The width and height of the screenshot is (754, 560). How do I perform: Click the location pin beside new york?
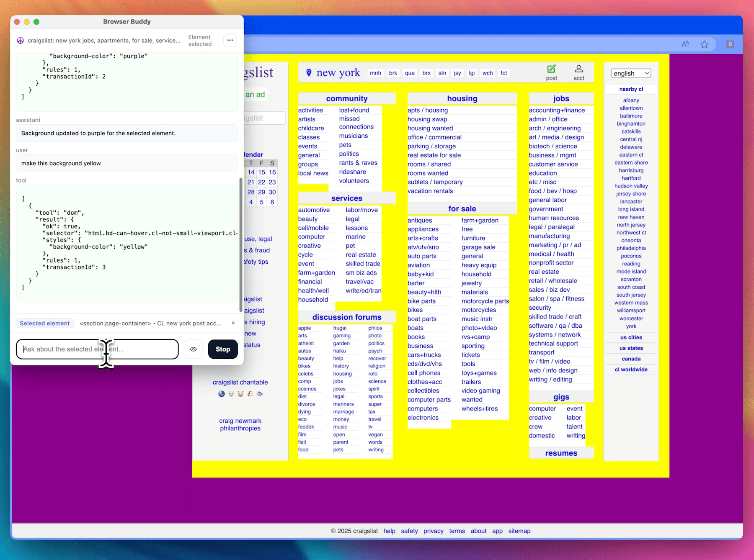coord(308,72)
